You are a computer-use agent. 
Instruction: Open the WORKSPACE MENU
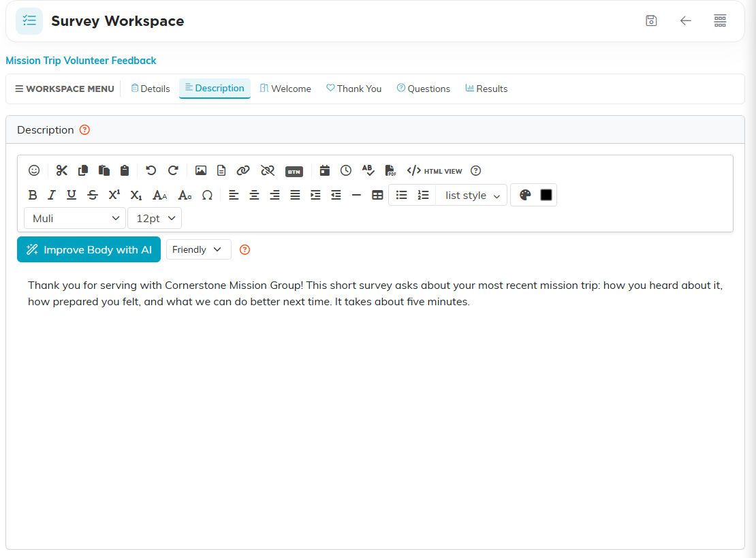tap(65, 89)
